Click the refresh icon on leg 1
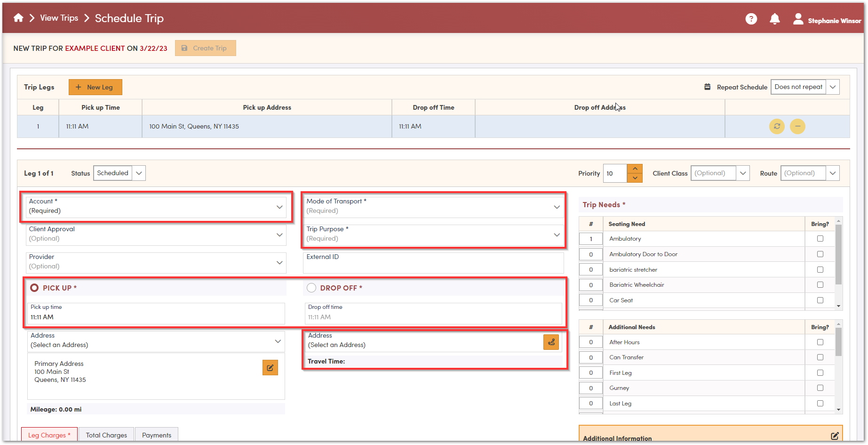Screen dimensions: 868x445 777,126
